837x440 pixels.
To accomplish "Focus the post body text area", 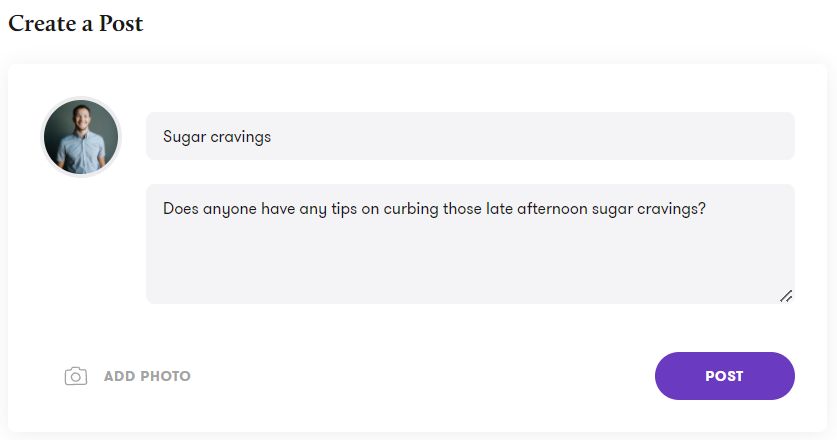I will 470,244.
